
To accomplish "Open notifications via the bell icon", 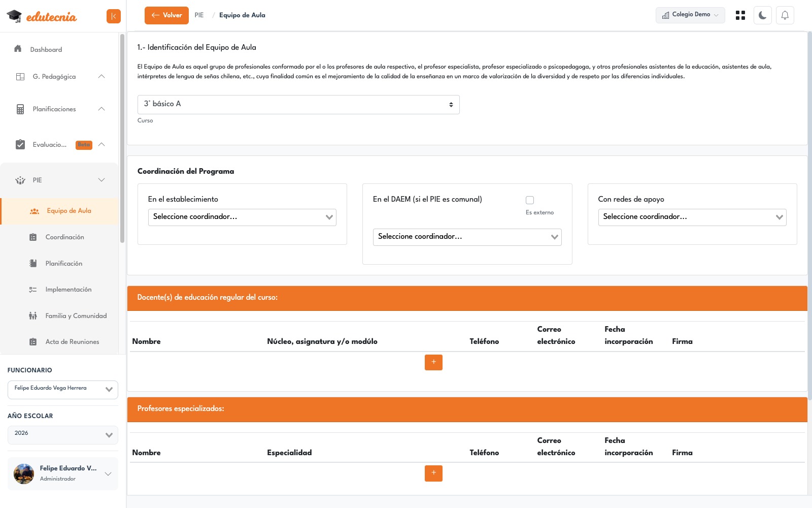I will [x=785, y=15].
